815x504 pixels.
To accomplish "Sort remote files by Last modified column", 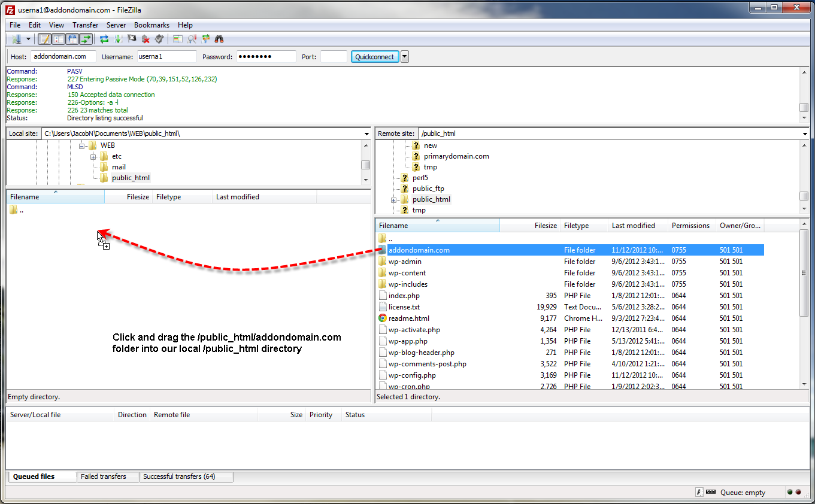I will (x=633, y=226).
